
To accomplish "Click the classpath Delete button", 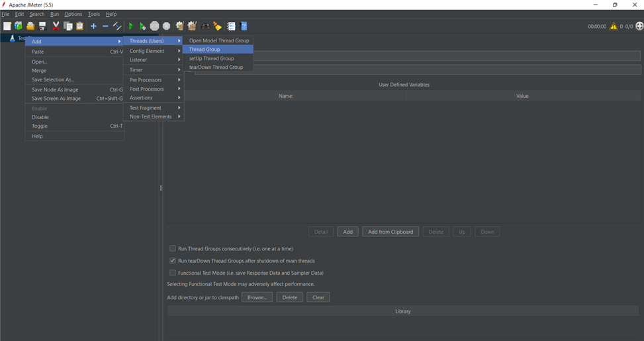I will [x=289, y=297].
